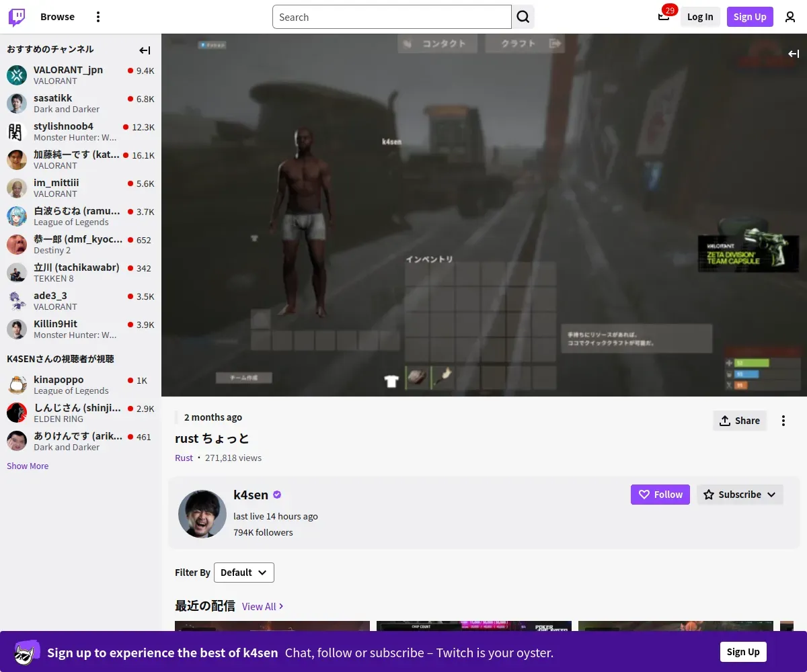Click k4sen's large profile picture
The height and width of the screenshot is (672, 807).
[x=202, y=514]
